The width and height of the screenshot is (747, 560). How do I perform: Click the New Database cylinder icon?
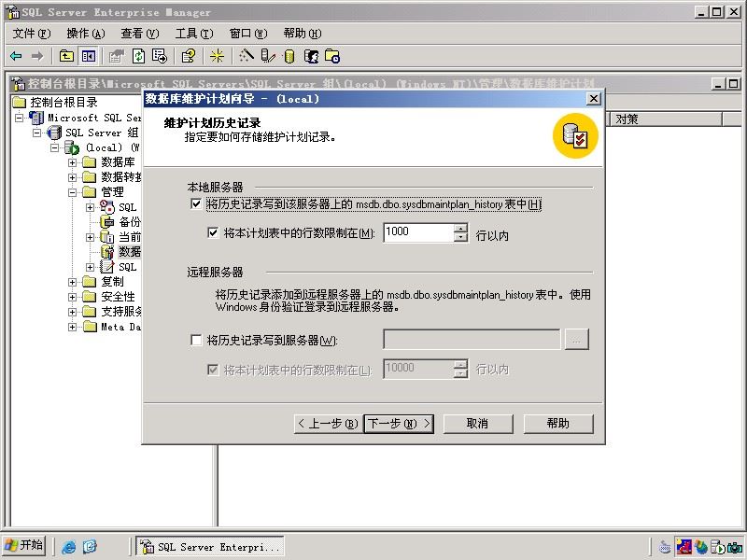click(289, 56)
